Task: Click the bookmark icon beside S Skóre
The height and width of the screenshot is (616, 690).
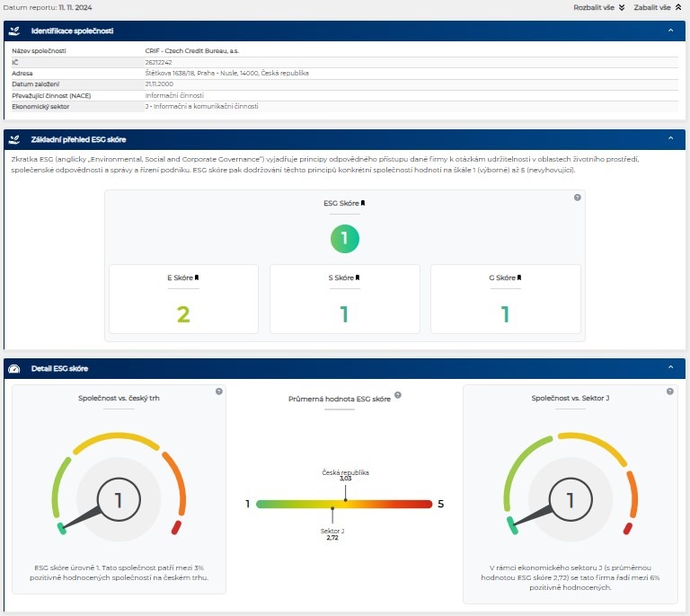Action: pos(358,277)
